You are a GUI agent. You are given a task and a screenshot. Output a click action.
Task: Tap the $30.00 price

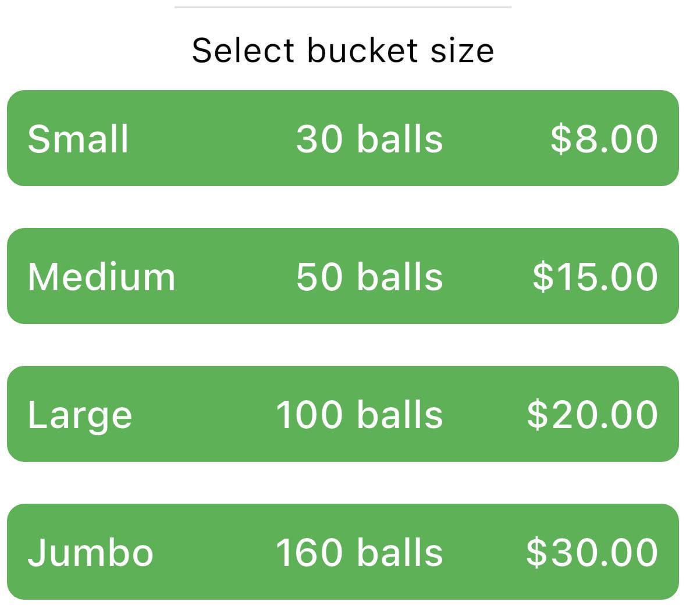tap(592, 553)
